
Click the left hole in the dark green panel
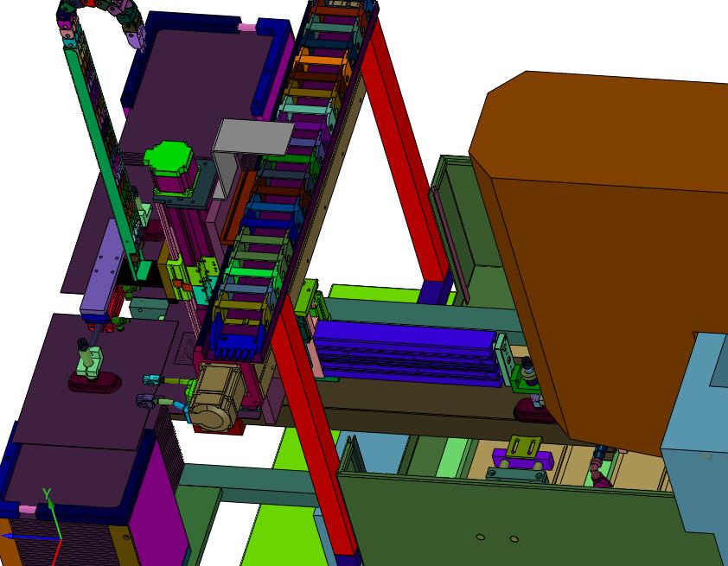(481, 537)
